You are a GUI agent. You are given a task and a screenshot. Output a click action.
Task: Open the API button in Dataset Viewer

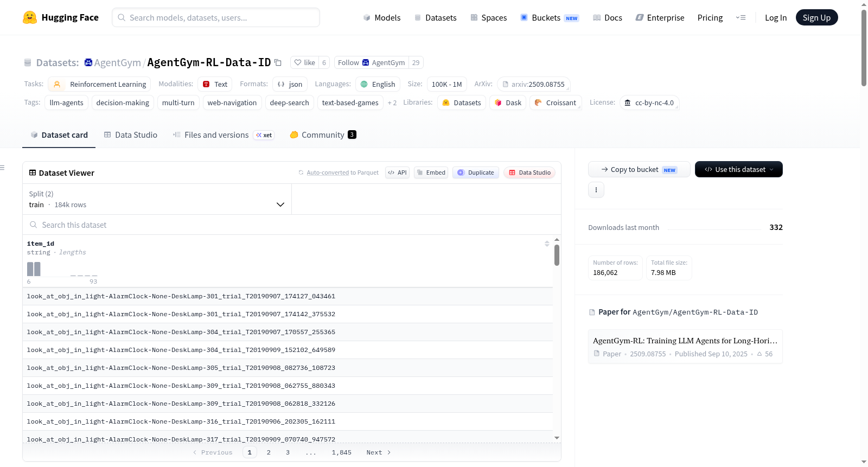(x=397, y=172)
